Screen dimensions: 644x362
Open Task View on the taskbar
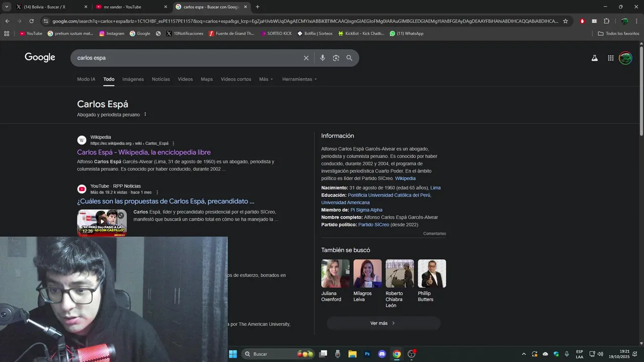point(323,354)
